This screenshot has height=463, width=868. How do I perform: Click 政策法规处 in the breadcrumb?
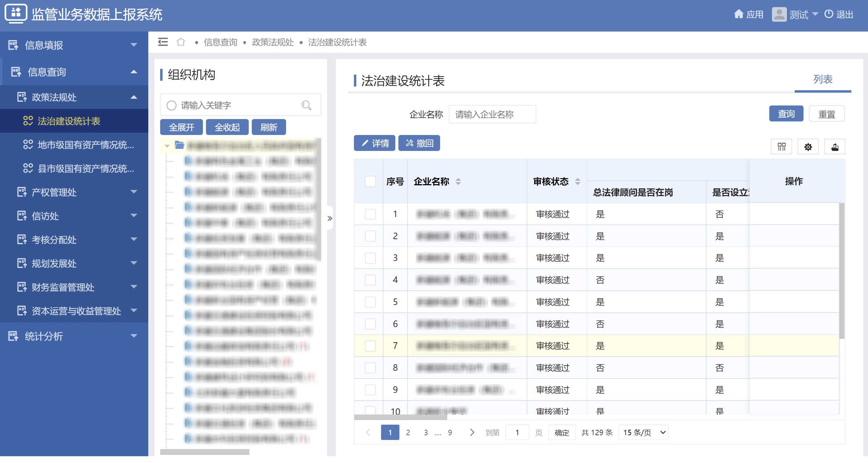tap(273, 42)
